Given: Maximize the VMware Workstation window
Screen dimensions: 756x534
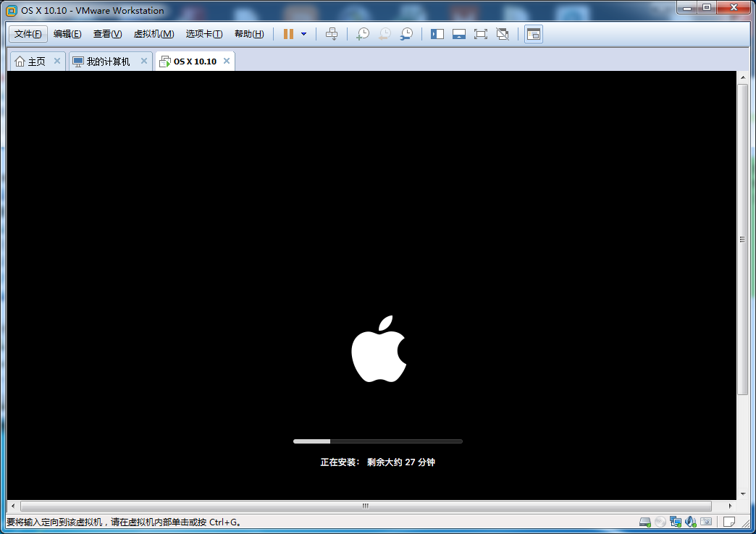Looking at the screenshot, I should tap(707, 8).
